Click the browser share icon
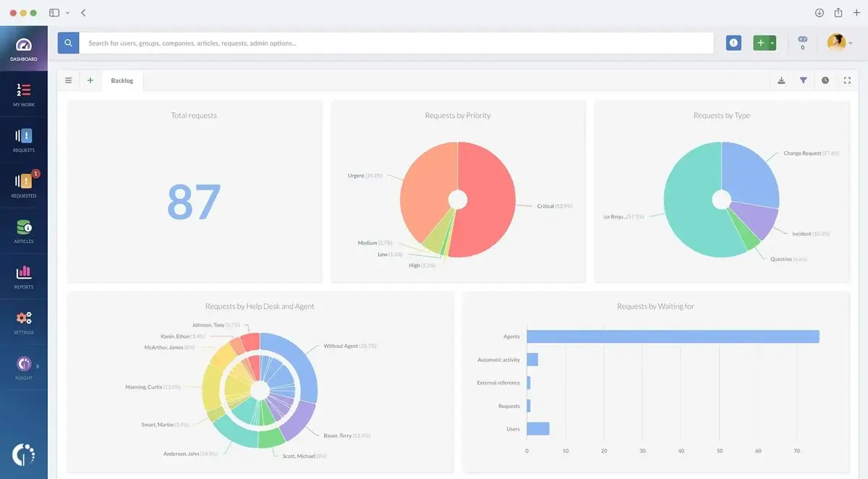868x479 pixels. click(838, 12)
